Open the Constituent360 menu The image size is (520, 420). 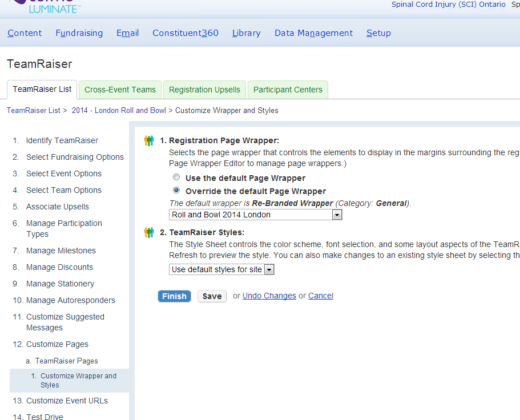click(186, 33)
